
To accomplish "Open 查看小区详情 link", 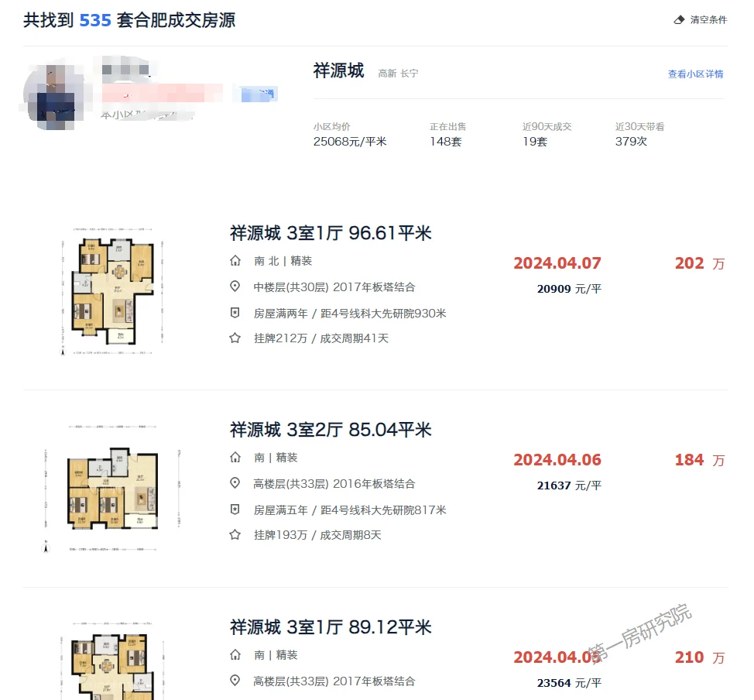I will [x=695, y=74].
